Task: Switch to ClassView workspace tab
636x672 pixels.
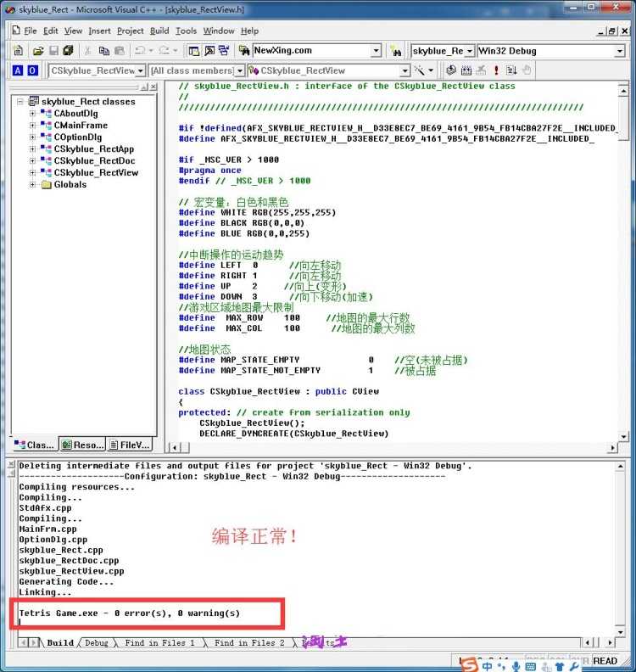Action: point(34,445)
